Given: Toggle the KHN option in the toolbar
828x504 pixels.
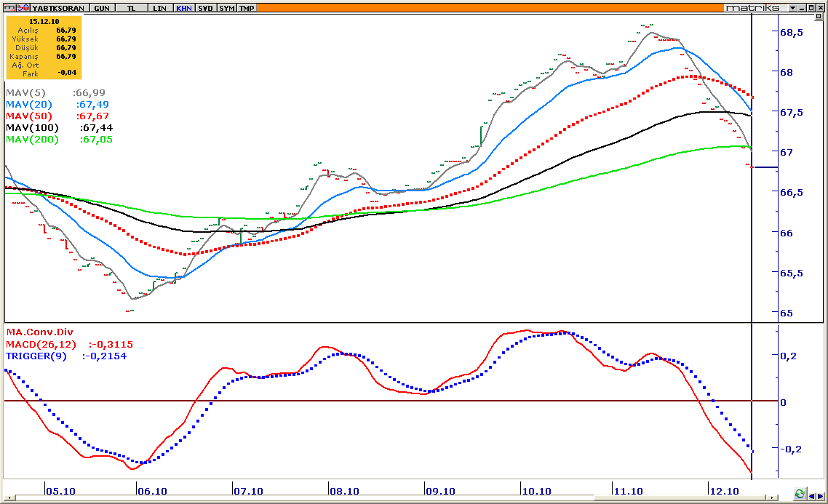Looking at the screenshot, I should click(184, 8).
